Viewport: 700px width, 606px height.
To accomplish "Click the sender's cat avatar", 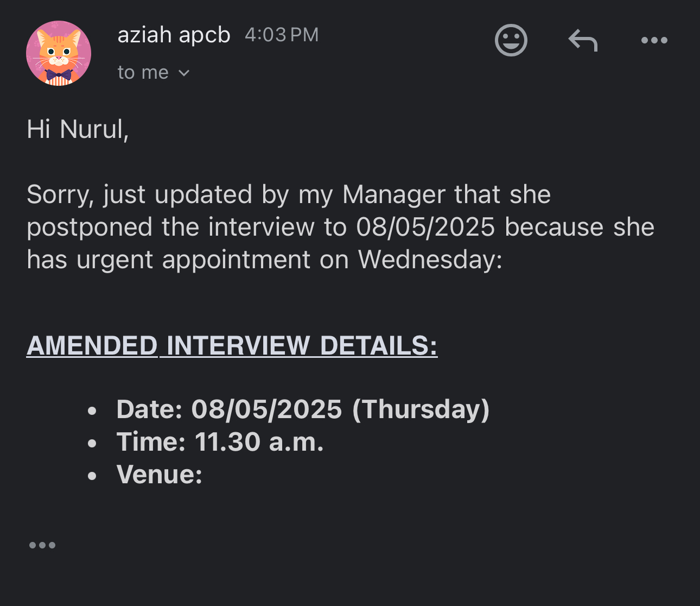I will 59,53.
